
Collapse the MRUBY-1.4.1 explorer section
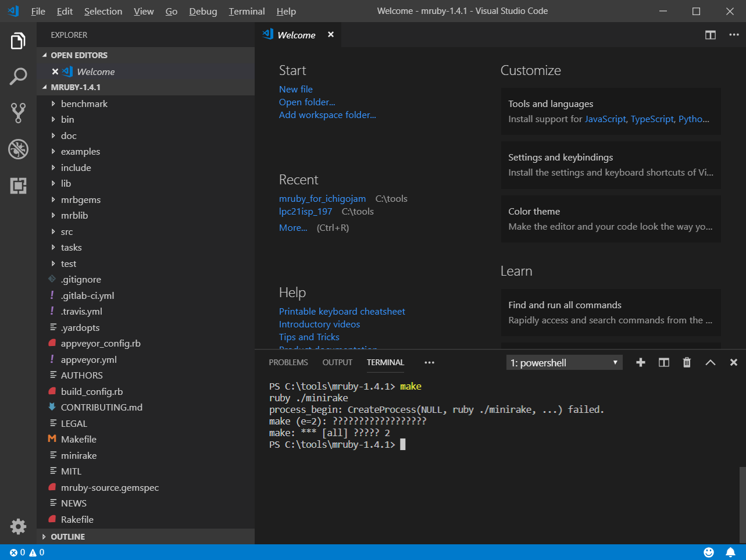pyautogui.click(x=76, y=87)
